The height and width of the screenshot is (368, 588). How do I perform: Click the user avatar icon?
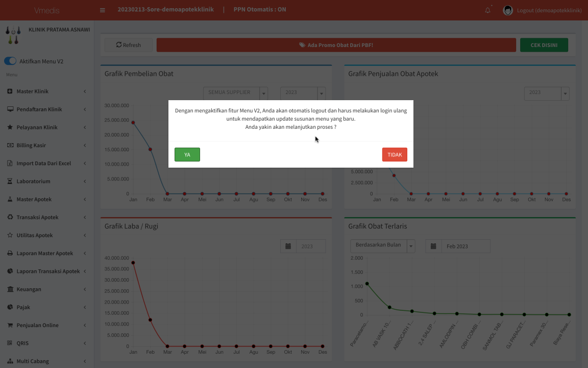click(508, 10)
